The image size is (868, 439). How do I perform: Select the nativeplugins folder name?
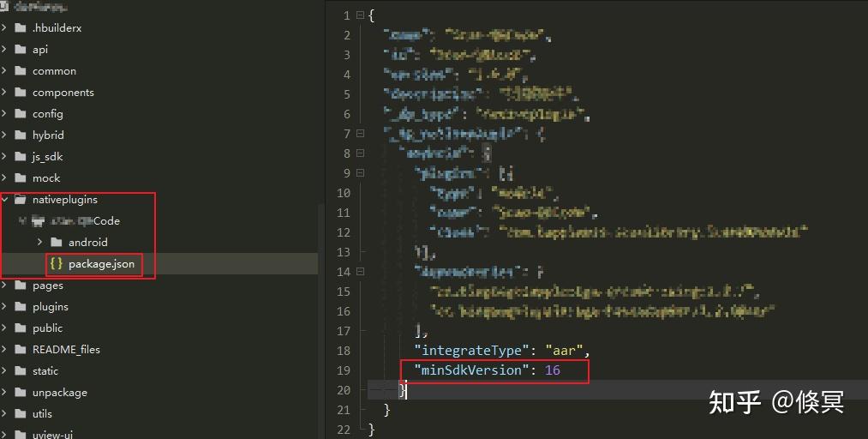(x=65, y=199)
